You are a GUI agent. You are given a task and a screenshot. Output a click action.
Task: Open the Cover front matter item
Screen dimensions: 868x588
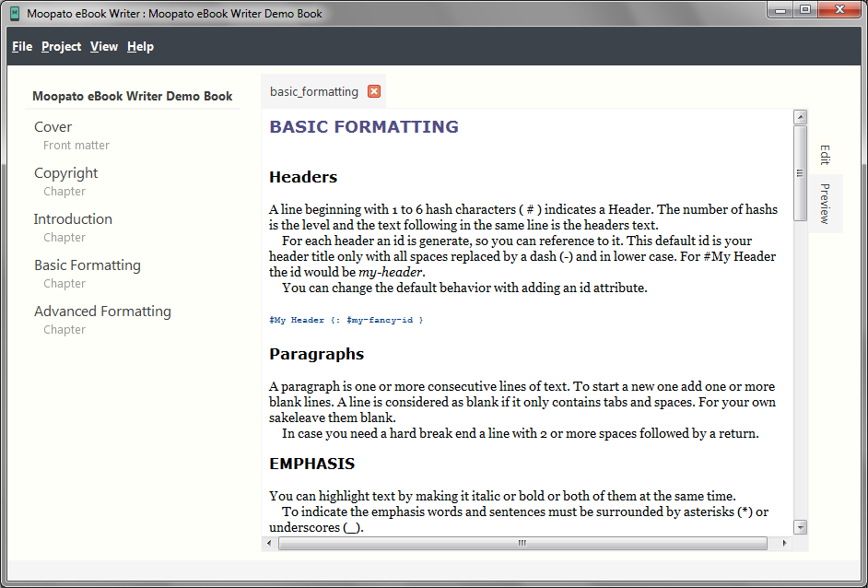click(x=53, y=127)
